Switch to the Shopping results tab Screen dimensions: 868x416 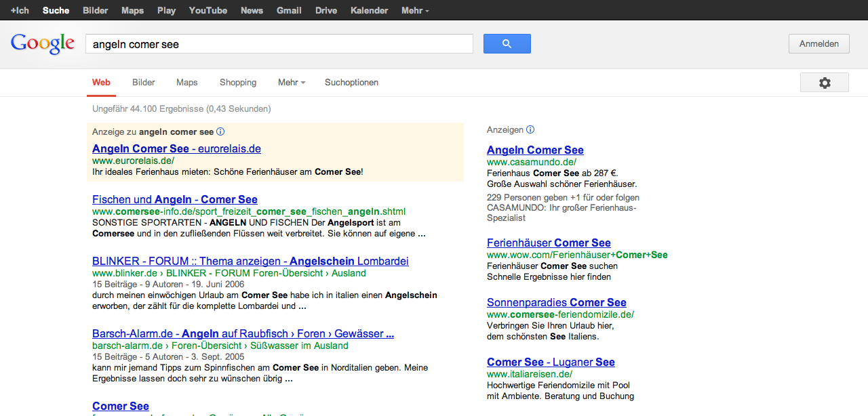pyautogui.click(x=238, y=83)
